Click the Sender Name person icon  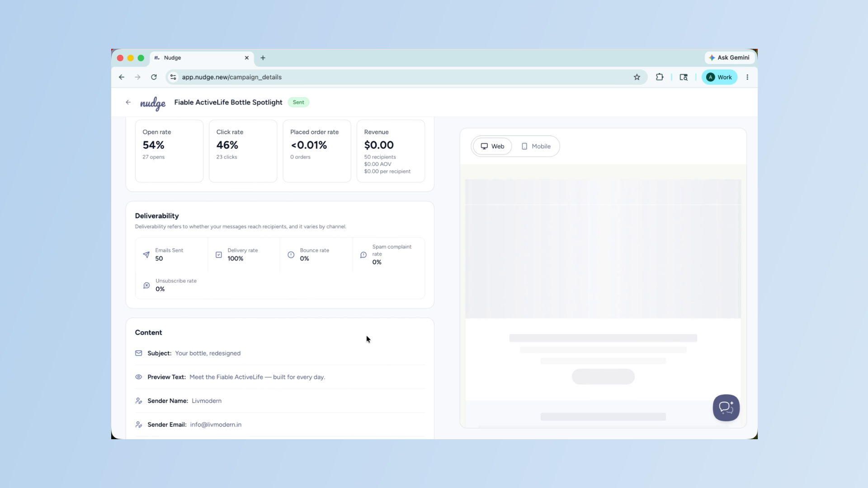[x=139, y=401]
